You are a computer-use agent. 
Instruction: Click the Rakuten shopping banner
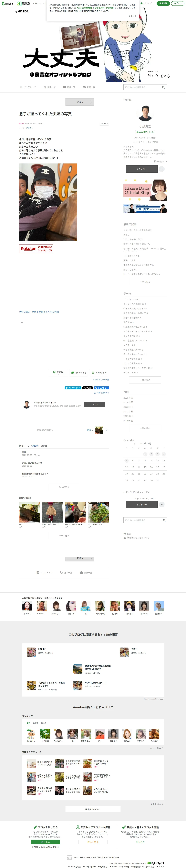(x=36, y=249)
